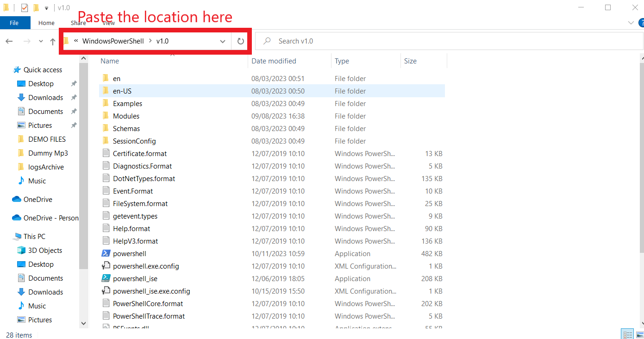
Task: Open 3D Objects under This PC
Action: pos(40,251)
